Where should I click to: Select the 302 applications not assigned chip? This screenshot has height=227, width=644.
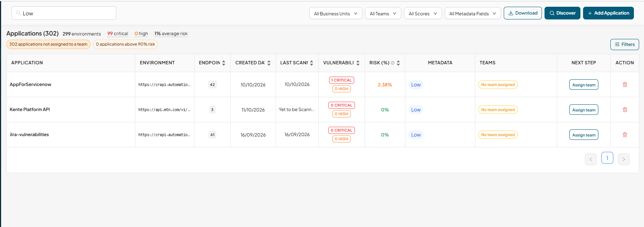click(48, 44)
